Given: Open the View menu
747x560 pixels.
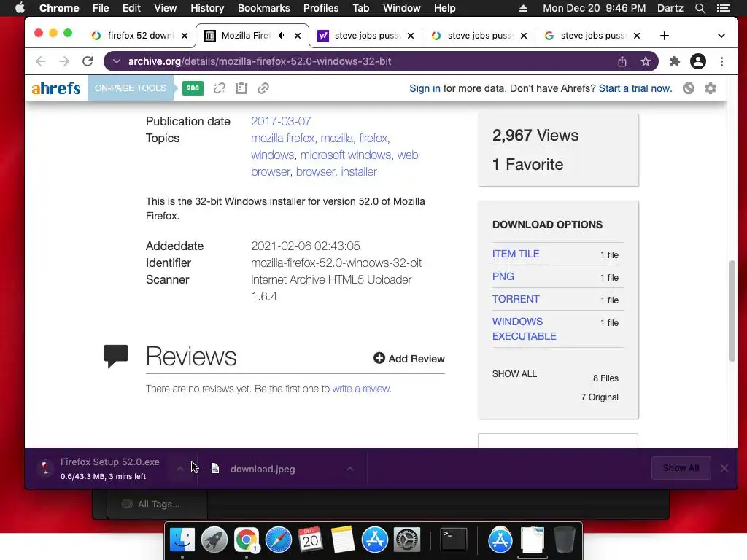Looking at the screenshot, I should 166,8.
